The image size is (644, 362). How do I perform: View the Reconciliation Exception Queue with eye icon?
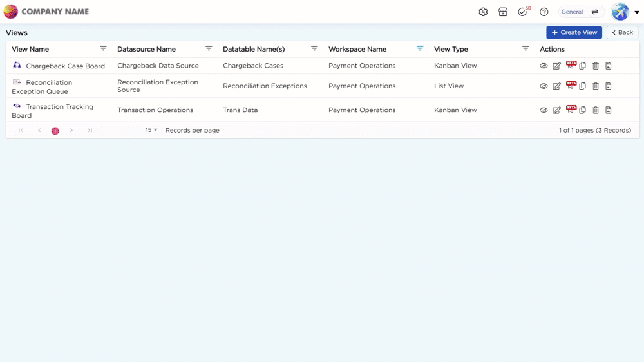[544, 86]
